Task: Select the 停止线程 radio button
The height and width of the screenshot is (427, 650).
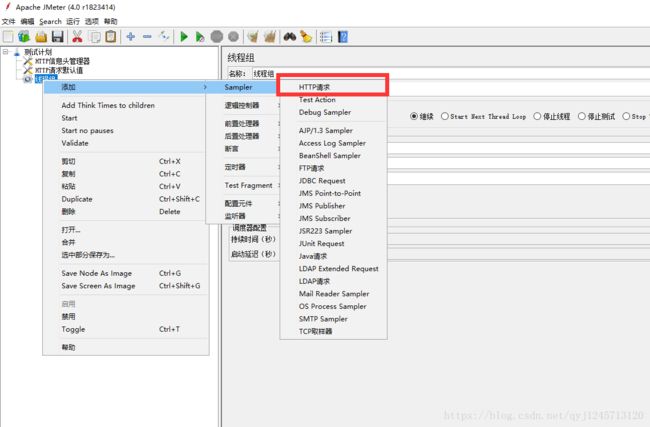Action: [537, 116]
